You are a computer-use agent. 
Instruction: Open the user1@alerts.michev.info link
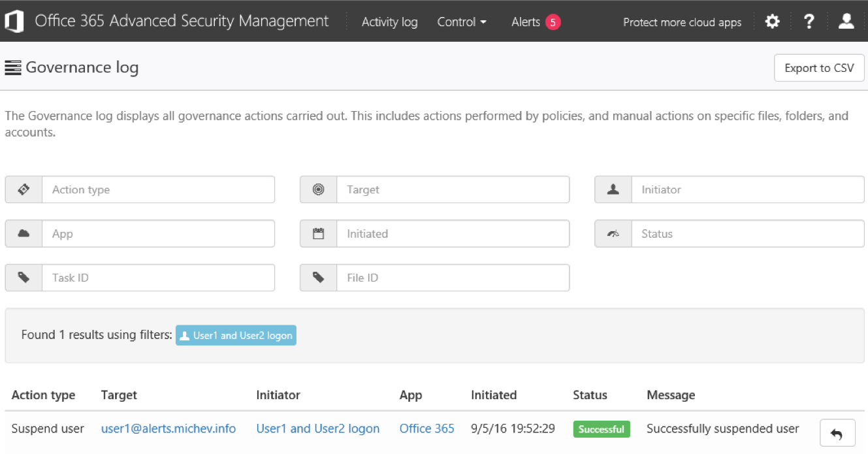tap(168, 429)
